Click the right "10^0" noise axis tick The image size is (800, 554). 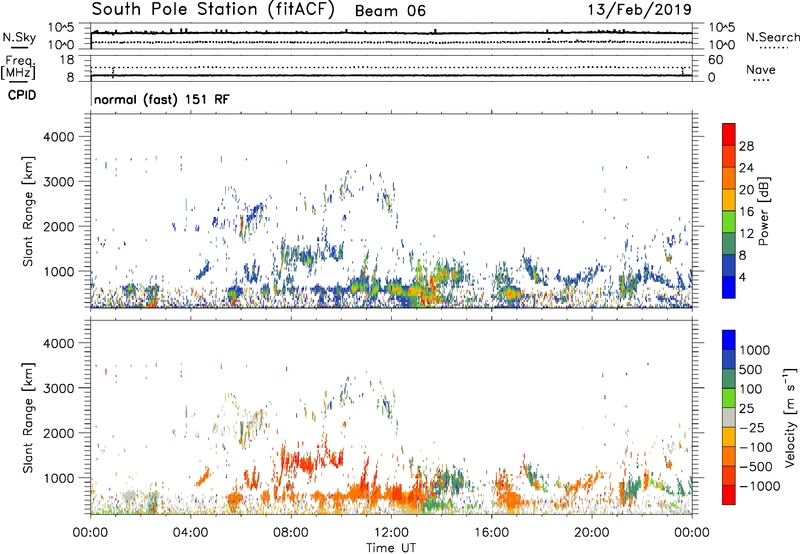[721, 45]
